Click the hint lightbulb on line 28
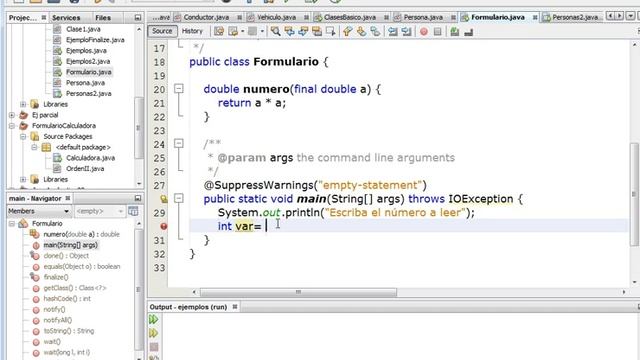 [164, 199]
